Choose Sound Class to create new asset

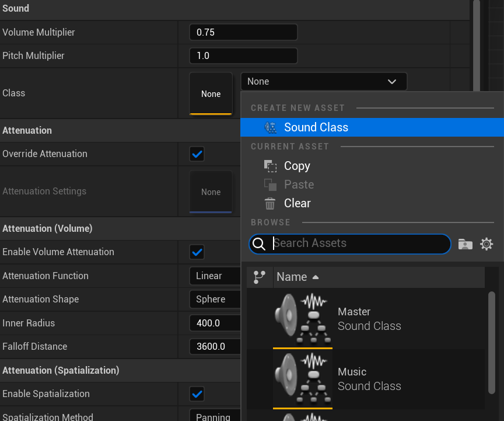(x=372, y=127)
